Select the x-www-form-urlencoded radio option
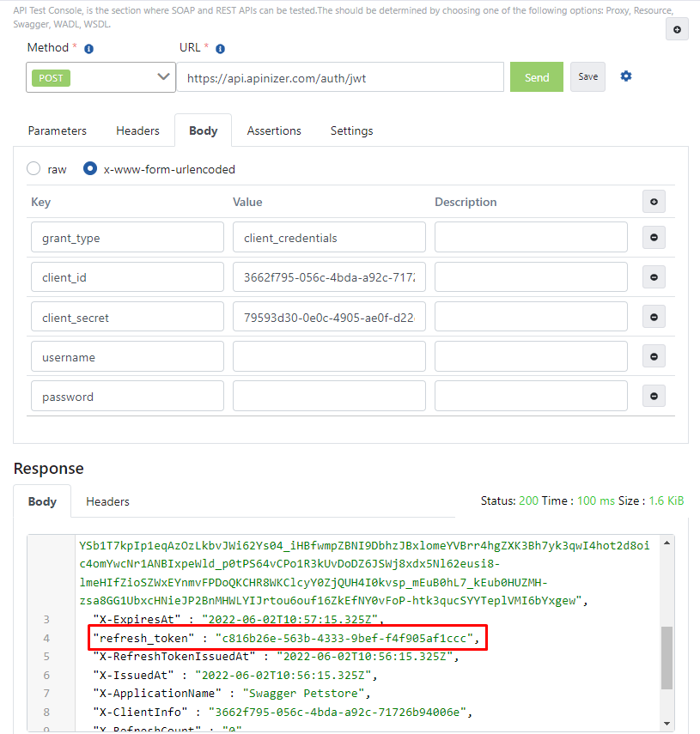The image size is (700, 734). coord(90,169)
